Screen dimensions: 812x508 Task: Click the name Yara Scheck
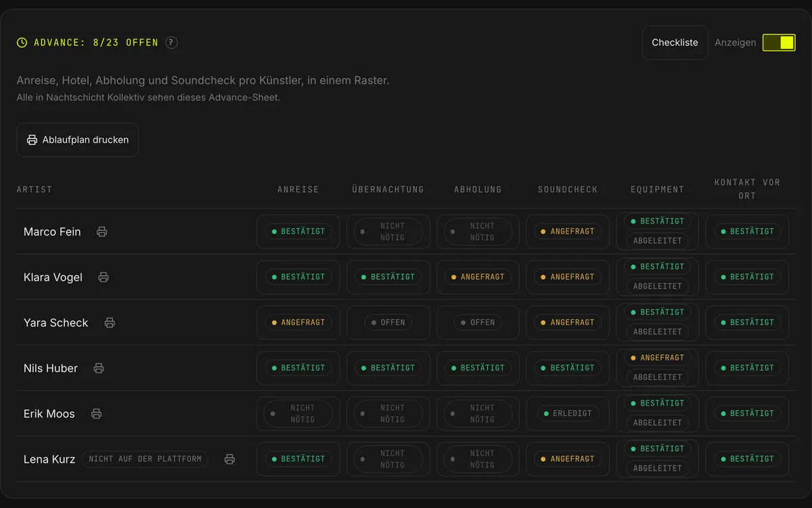(55, 322)
